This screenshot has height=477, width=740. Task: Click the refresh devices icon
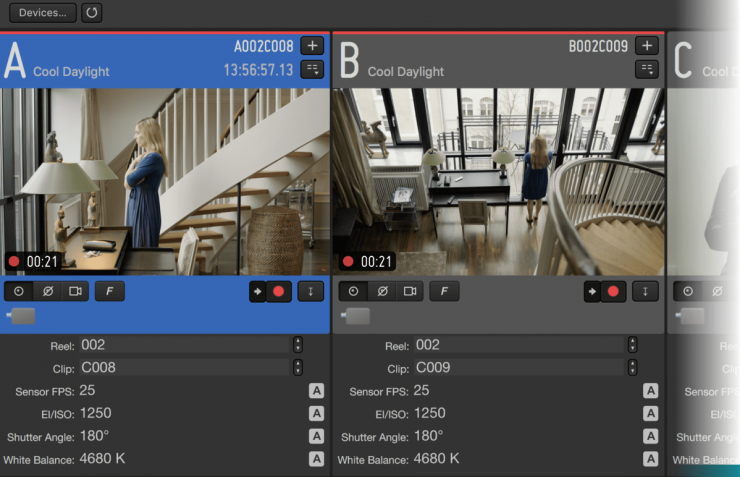91,14
